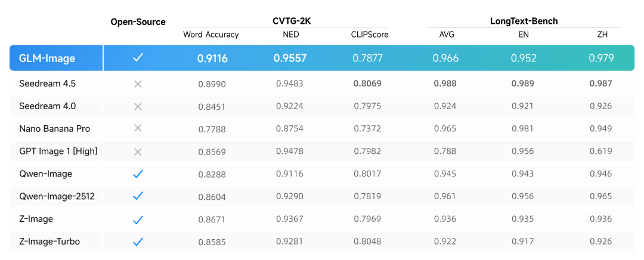Click the blue checkmark for Qwen-Image-2512

pos(138,196)
